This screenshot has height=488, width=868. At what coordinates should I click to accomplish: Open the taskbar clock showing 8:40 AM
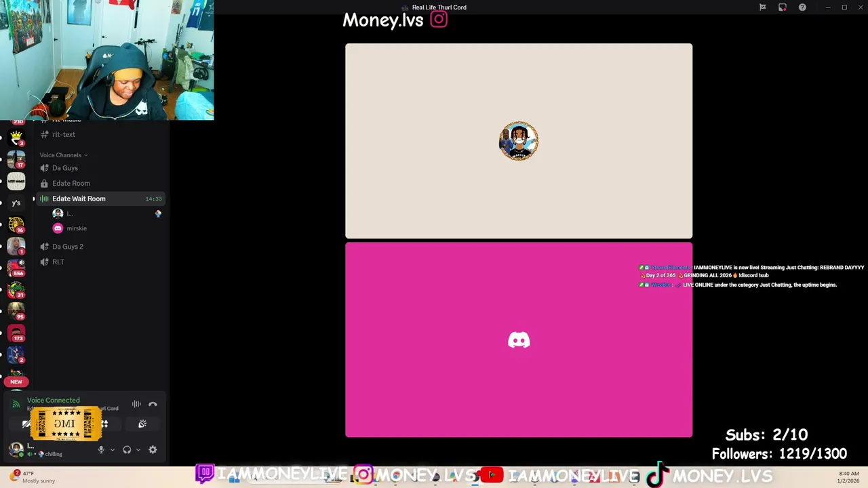point(849,477)
